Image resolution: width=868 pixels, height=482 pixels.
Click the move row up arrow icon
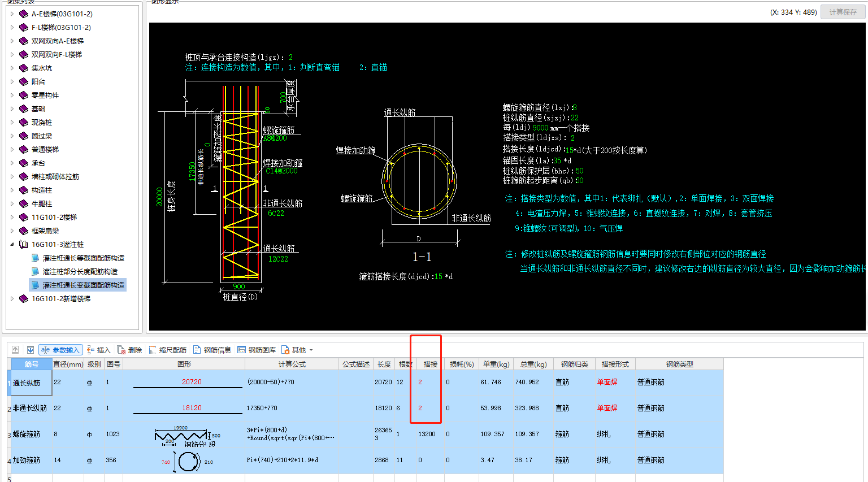tap(15, 350)
